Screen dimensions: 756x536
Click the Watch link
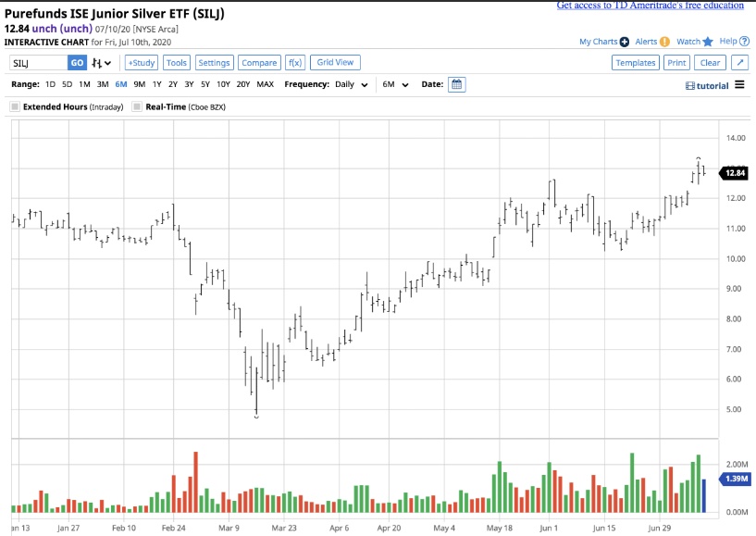(x=688, y=42)
